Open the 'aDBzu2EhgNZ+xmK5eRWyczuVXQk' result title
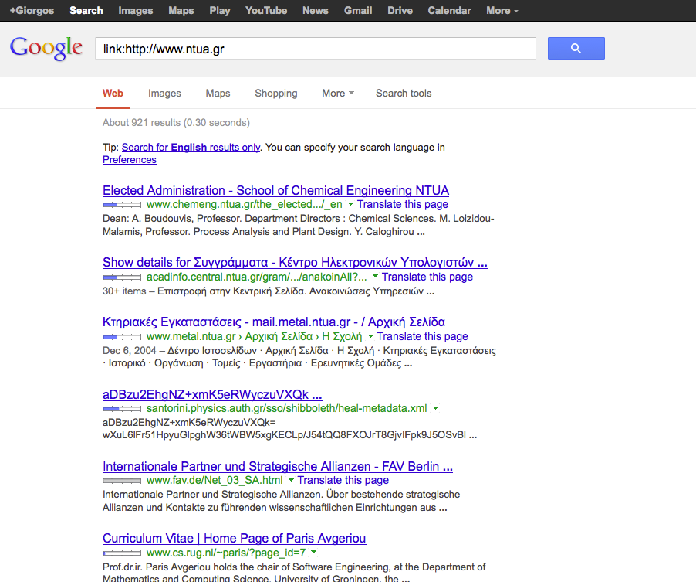 pyautogui.click(x=212, y=395)
